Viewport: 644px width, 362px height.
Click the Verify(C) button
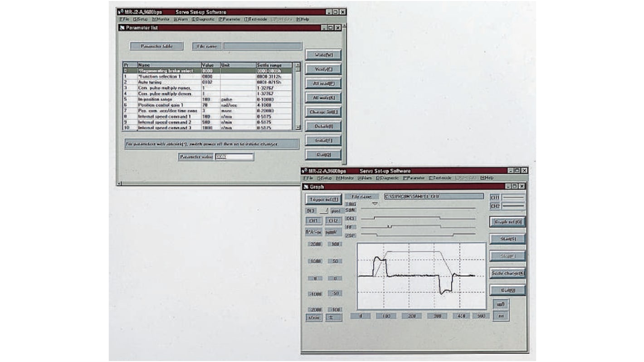pyautogui.click(x=323, y=69)
